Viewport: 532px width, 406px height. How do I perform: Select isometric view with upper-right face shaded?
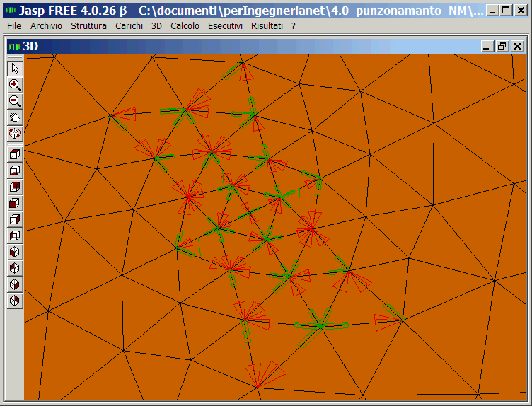15,301
